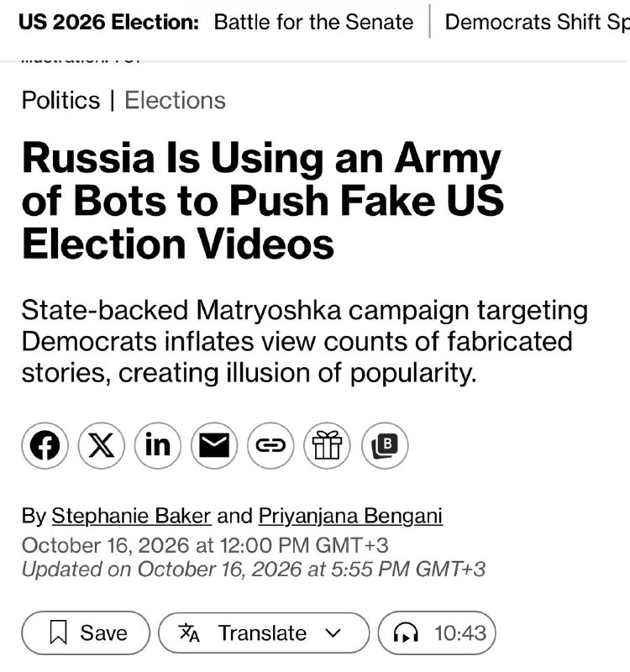The height and width of the screenshot is (672, 630).
Task: Open Priyanjana Bengani author page
Action: [x=350, y=516]
